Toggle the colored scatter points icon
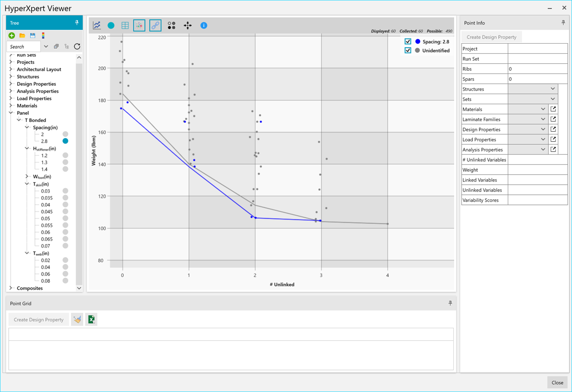The width and height of the screenshot is (572, 392). [x=139, y=26]
